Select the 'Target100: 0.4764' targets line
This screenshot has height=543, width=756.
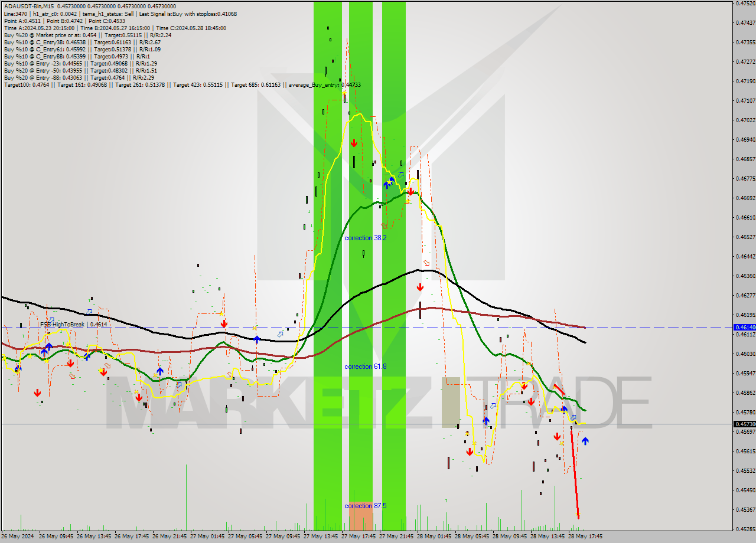click(x=182, y=84)
